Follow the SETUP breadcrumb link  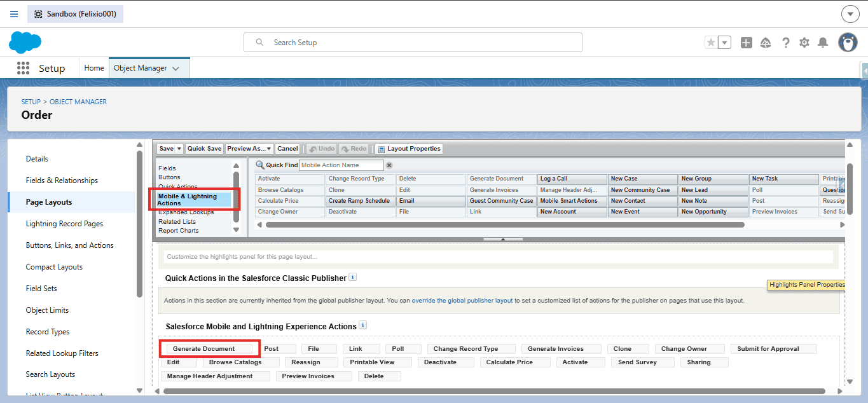click(x=31, y=102)
